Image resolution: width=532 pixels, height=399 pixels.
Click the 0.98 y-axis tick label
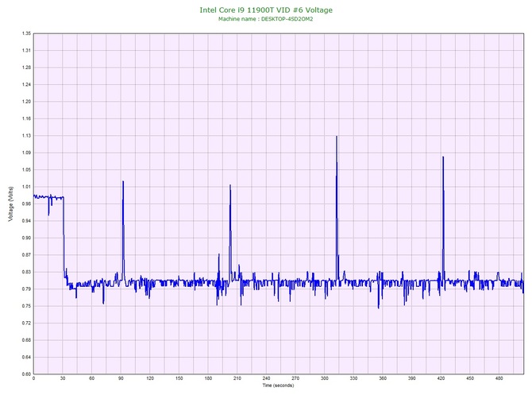tap(26, 203)
